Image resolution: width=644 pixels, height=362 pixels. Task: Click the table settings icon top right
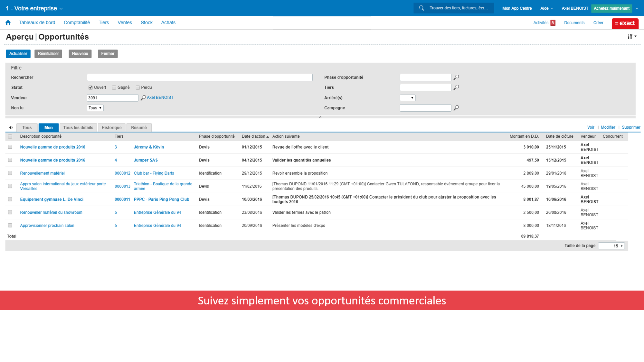click(632, 37)
